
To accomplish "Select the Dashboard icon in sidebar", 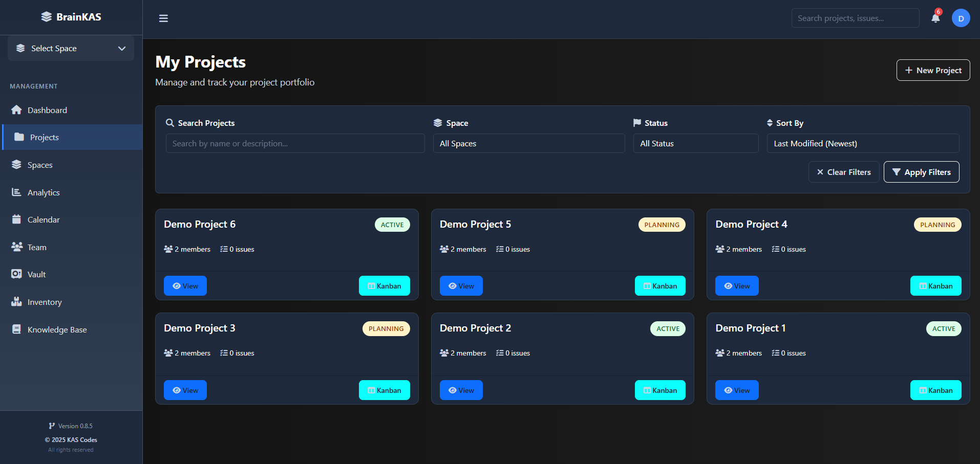I will (16, 110).
